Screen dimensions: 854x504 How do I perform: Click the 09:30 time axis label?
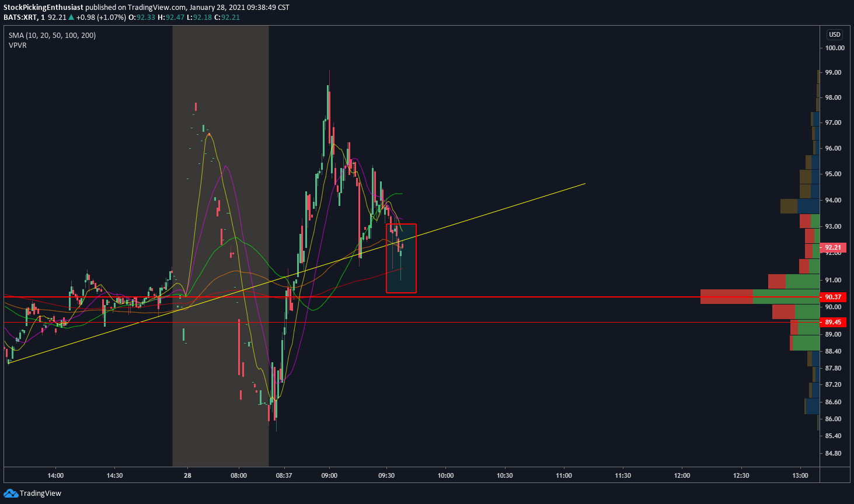[x=386, y=475]
